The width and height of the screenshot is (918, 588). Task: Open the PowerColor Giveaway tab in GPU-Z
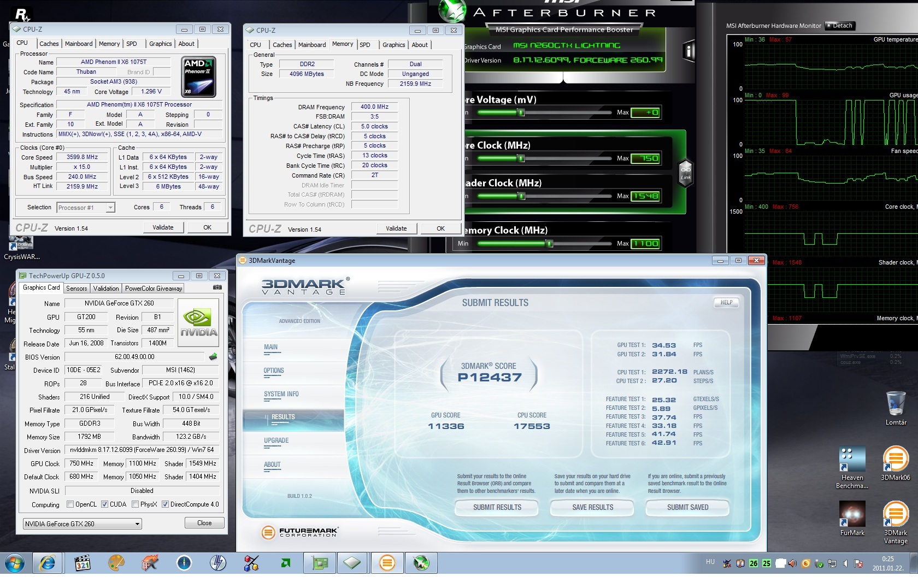[x=154, y=289]
